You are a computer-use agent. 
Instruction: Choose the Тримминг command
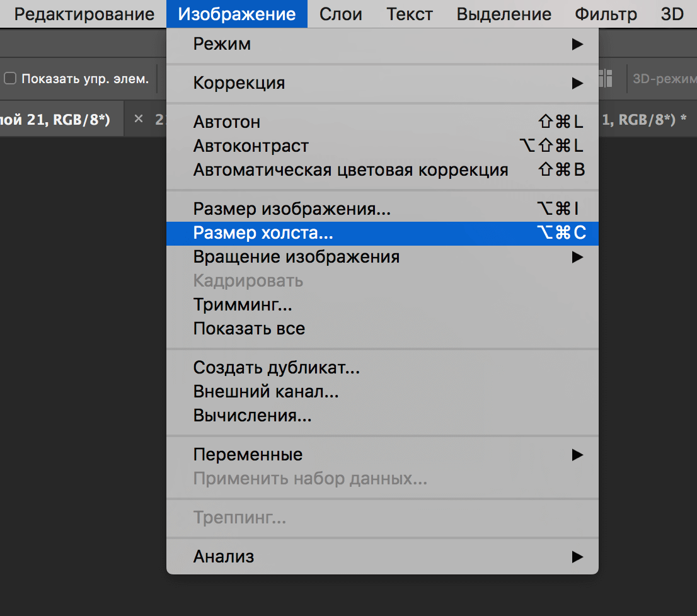tap(243, 305)
